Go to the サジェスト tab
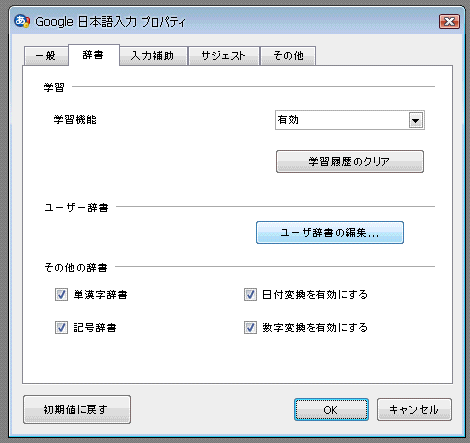The height and width of the screenshot is (443, 470). [x=224, y=56]
